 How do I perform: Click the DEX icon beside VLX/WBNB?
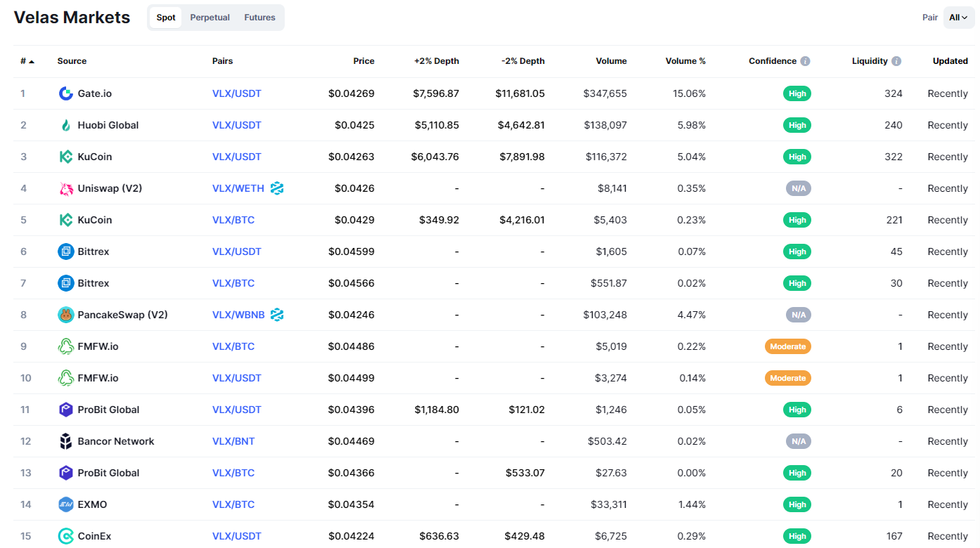[x=277, y=315]
